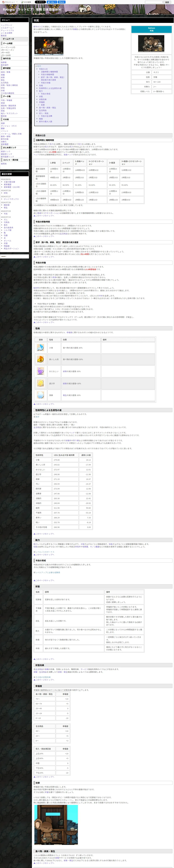
Task: Open the citizen campfire screenshot thumbnail
Action: pyautogui.click(x=49, y=46)
